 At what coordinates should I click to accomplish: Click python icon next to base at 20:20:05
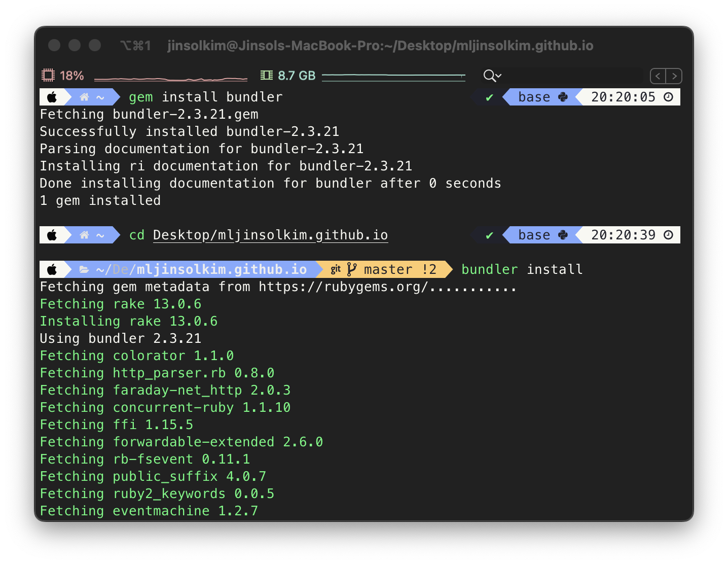[563, 97]
